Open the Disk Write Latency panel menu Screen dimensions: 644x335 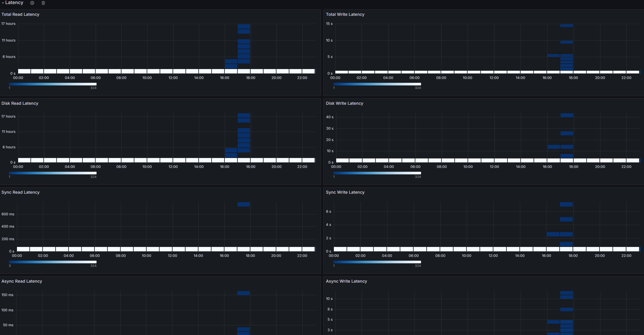pos(344,103)
